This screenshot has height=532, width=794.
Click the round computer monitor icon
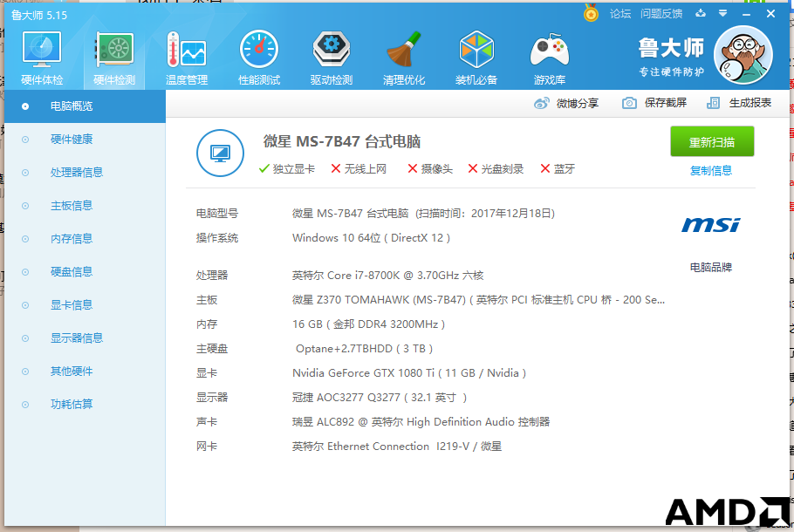tap(220, 153)
